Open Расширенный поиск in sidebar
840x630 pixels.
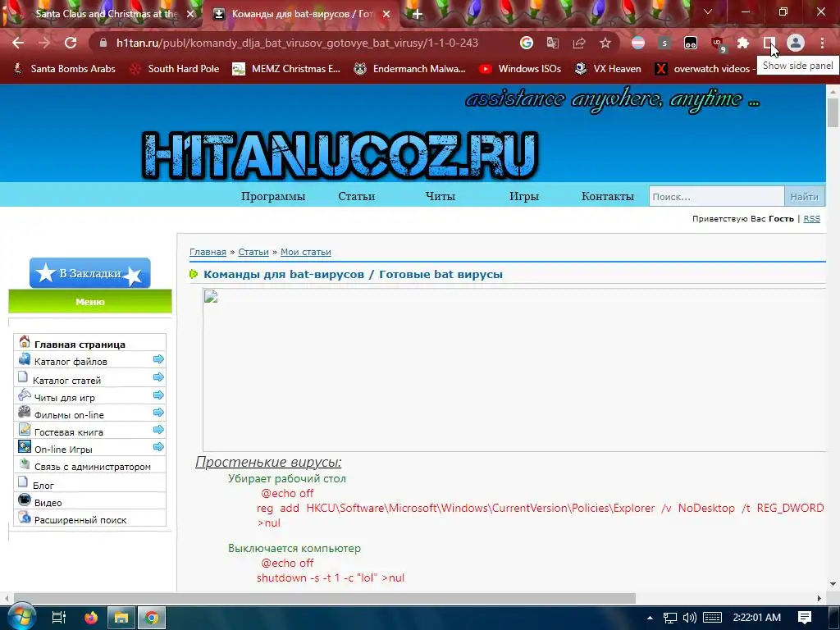point(80,519)
